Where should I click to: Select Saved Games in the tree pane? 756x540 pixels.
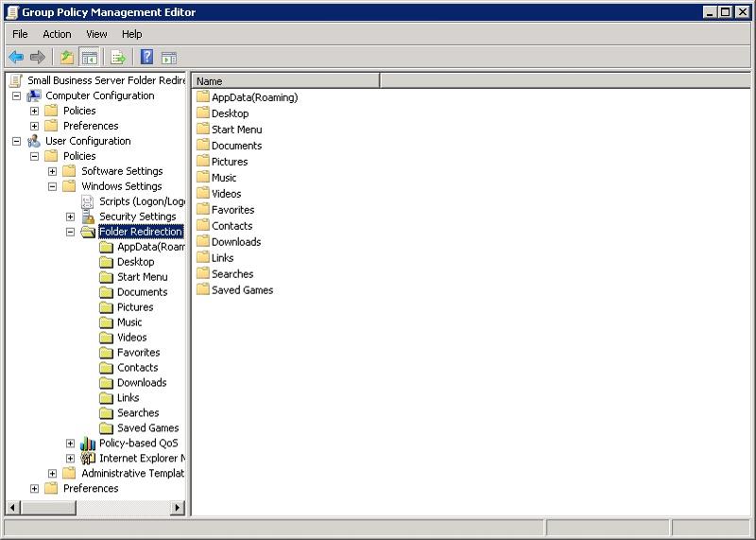tap(148, 427)
